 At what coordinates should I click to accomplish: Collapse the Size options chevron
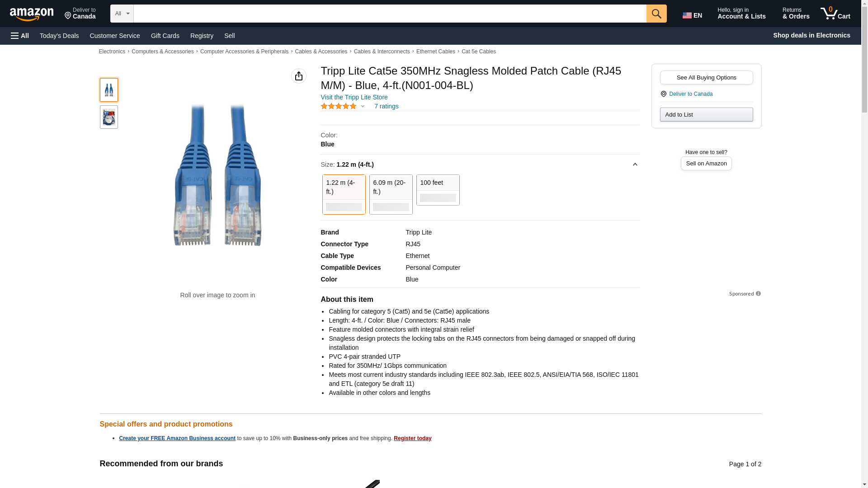(635, 164)
